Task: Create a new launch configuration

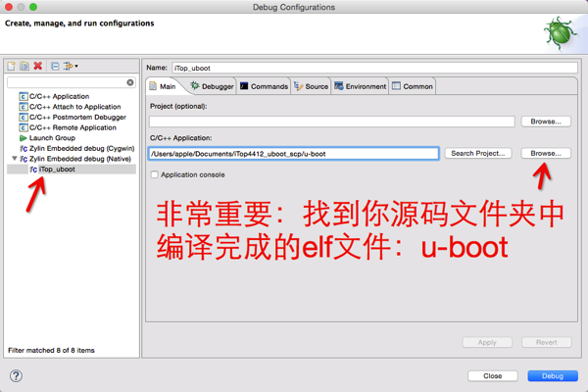Action: [x=12, y=67]
